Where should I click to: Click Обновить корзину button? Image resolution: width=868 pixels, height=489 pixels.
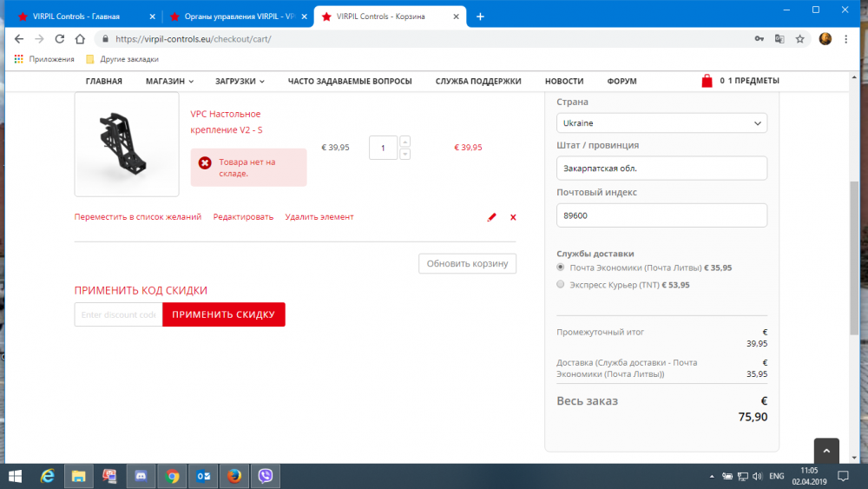467,263
